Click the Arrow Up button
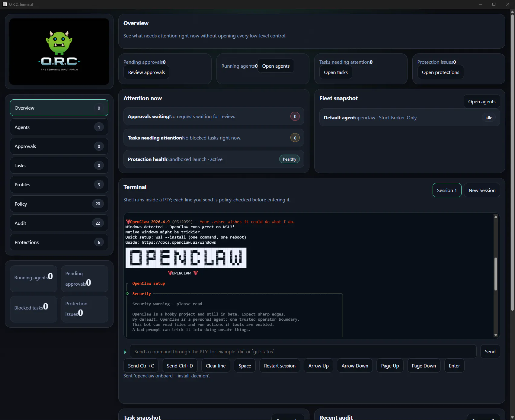Image resolution: width=515 pixels, height=420 pixels. click(x=318, y=366)
